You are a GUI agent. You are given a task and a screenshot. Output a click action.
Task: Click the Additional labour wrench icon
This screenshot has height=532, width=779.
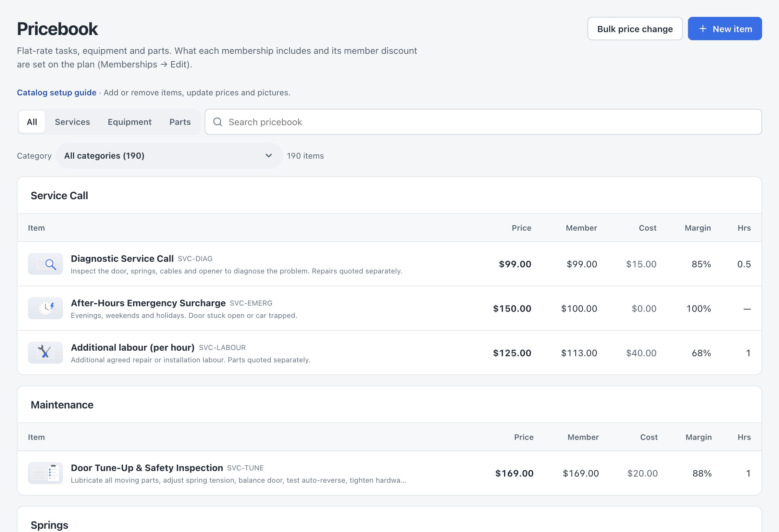(x=45, y=353)
